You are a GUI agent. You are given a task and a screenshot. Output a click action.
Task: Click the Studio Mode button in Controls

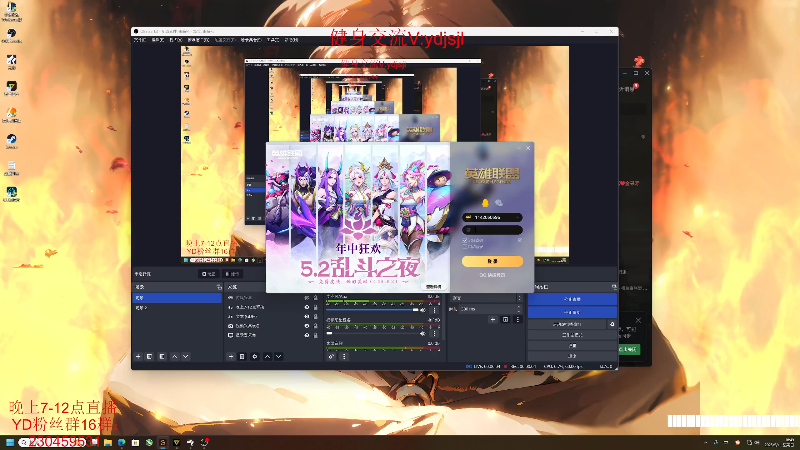point(572,335)
